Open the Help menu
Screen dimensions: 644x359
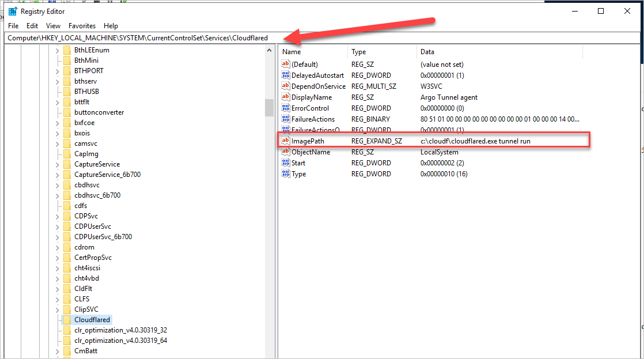pos(111,25)
